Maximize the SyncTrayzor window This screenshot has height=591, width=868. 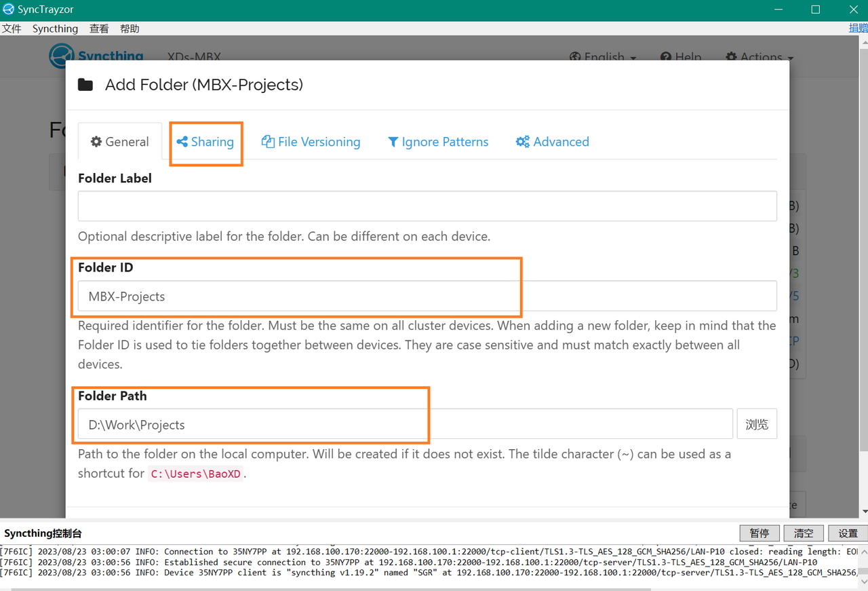point(816,9)
